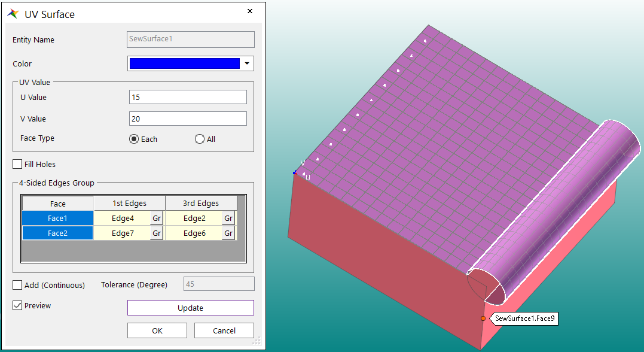This screenshot has height=352, width=644.
Task: Uncheck the Preview checkbox
Action: (x=18, y=306)
